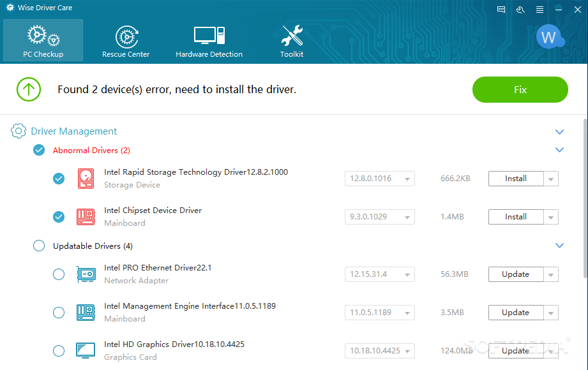Update Intel PRO Ethernet Driver
The width and height of the screenshot is (588, 370).
(516, 274)
